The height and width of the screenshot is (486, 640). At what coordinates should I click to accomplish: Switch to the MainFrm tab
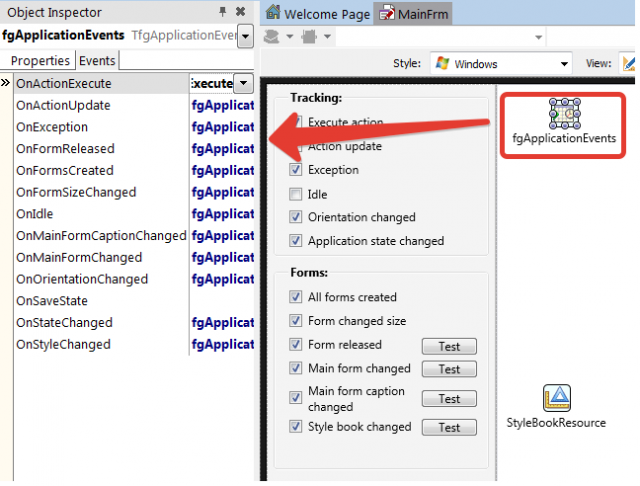pyautogui.click(x=413, y=14)
